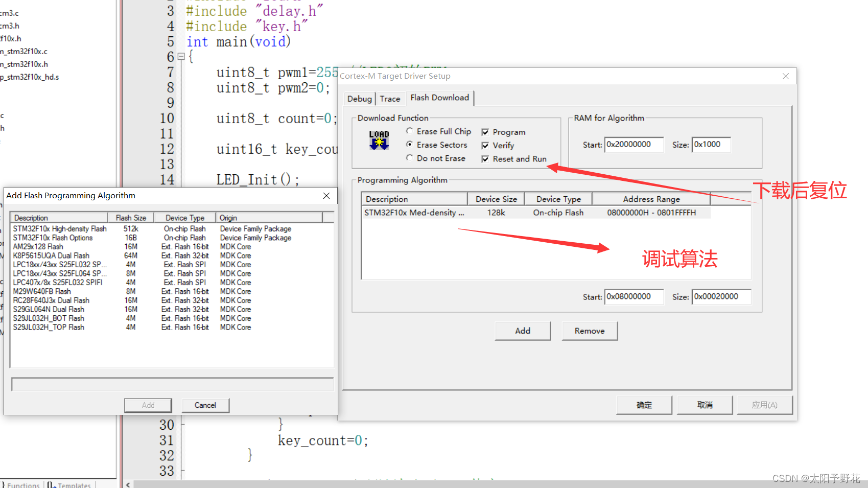Screen dimensions: 868x488
Task: Click the path field below the algorithm list
Action: coord(172,384)
